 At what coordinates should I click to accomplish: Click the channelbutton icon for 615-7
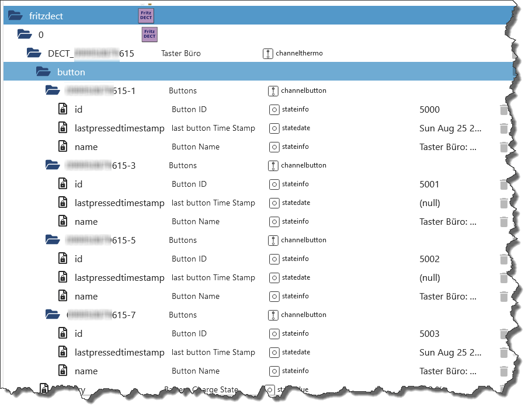pos(273,315)
